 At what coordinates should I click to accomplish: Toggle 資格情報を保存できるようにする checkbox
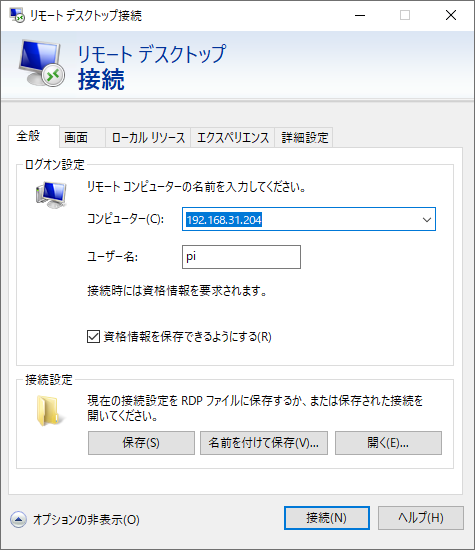pos(93,336)
